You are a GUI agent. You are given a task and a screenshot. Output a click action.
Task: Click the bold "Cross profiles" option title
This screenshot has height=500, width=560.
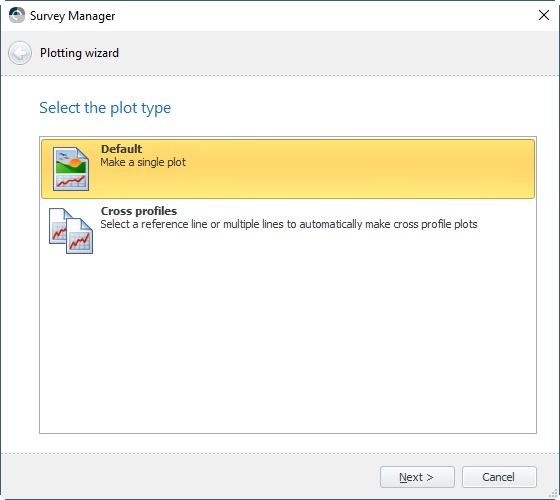(139, 211)
